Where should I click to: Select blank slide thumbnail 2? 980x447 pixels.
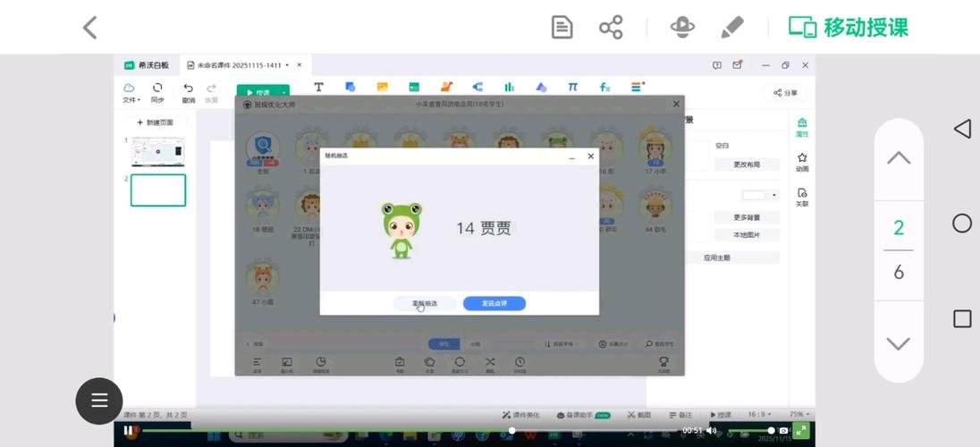158,190
